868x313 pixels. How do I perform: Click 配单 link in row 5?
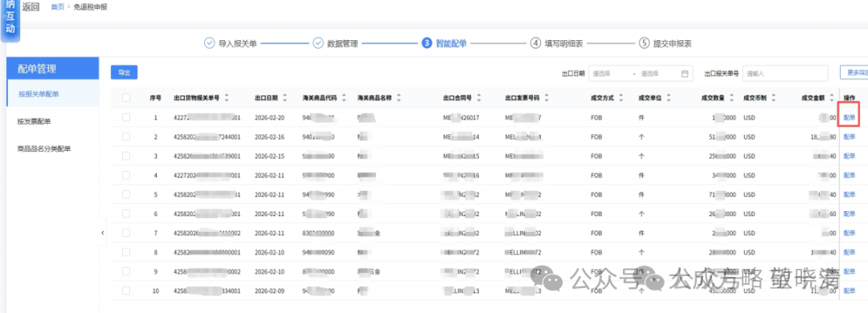tap(850, 195)
